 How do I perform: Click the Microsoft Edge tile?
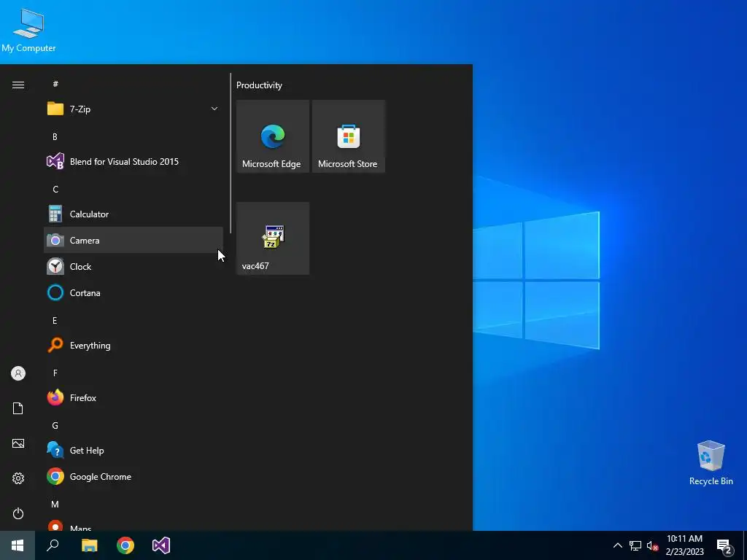click(273, 136)
